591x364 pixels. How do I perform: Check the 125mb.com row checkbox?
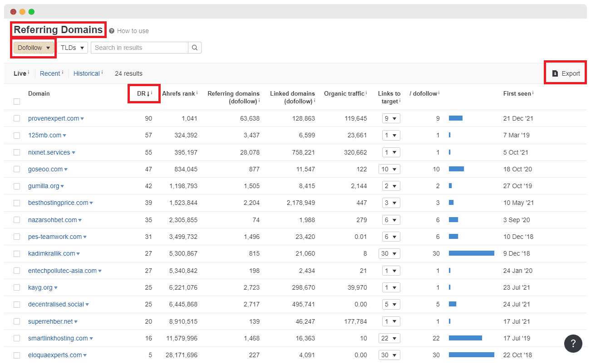click(17, 135)
